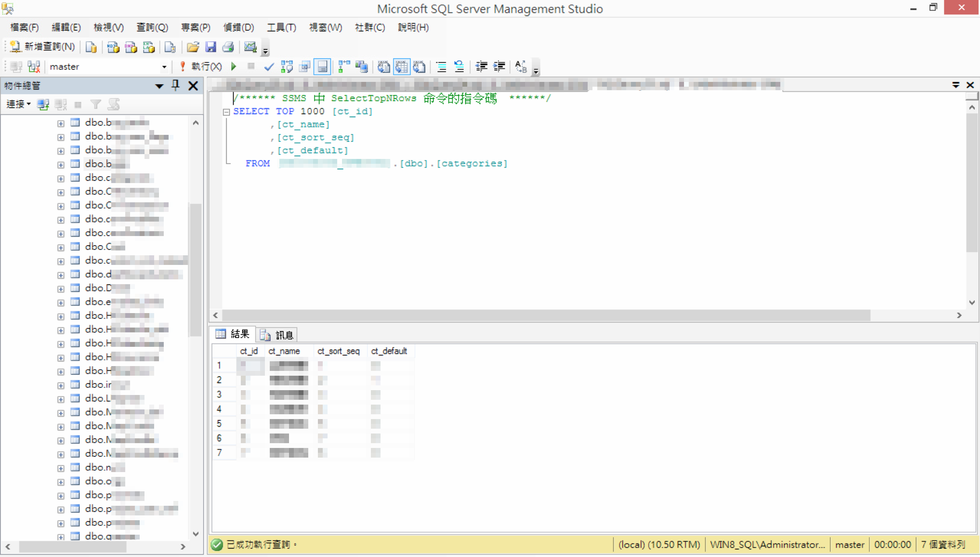The image size is (980, 557).
Task: Expand the dbo.ir table node
Action: 61,385
